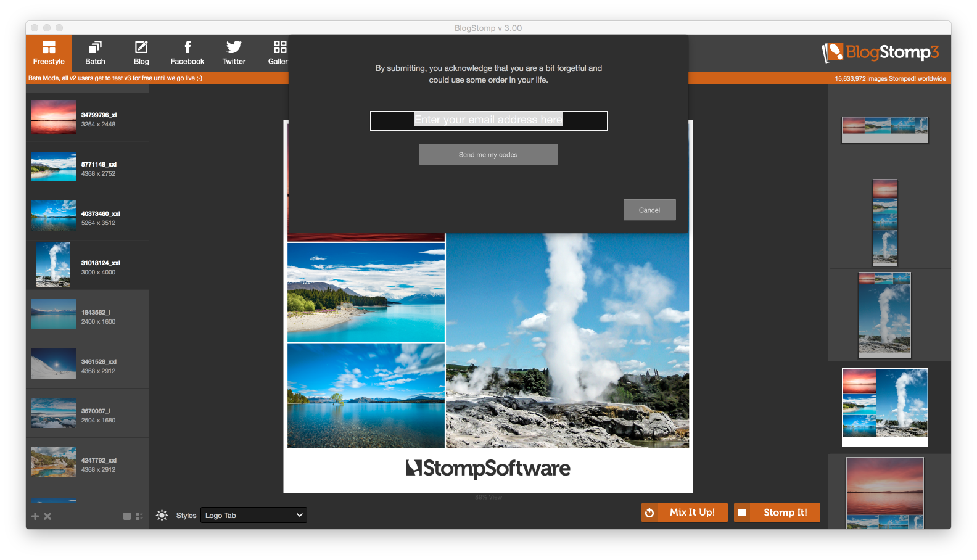Viewport: 977px width, 560px height.
Task: Click the Send me my codes button
Action: click(488, 155)
